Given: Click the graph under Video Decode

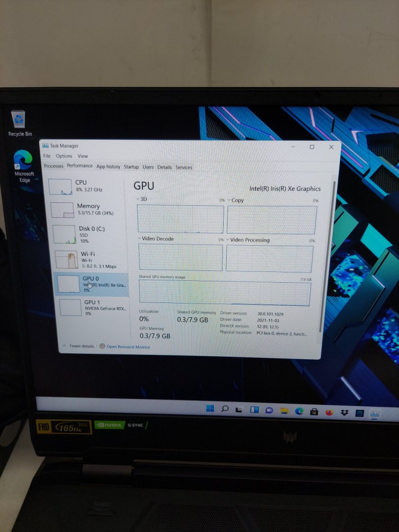Looking at the screenshot, I should [x=180, y=257].
